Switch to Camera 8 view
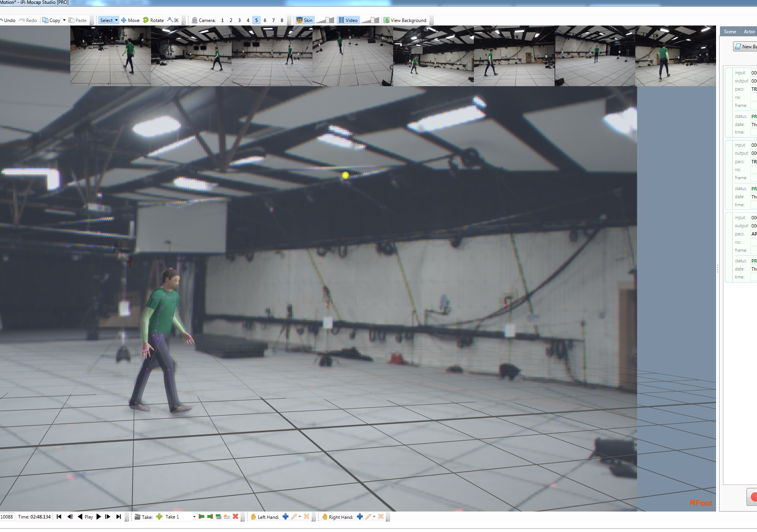Viewport: 757px width, 532px height. 282,20
